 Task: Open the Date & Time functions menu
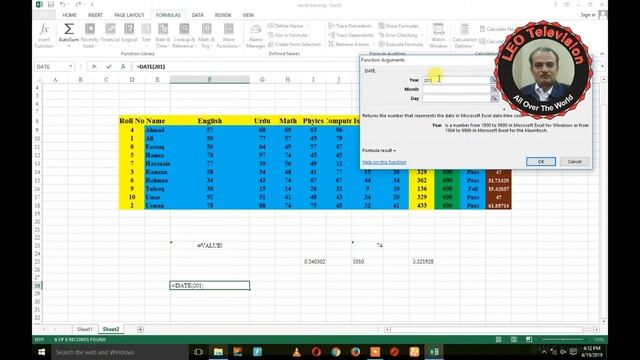coord(163,36)
